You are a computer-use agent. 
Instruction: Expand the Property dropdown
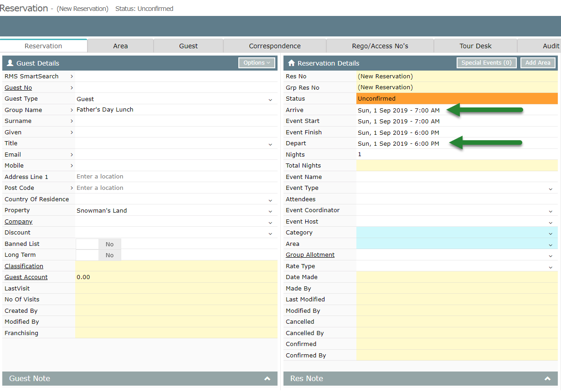click(270, 211)
